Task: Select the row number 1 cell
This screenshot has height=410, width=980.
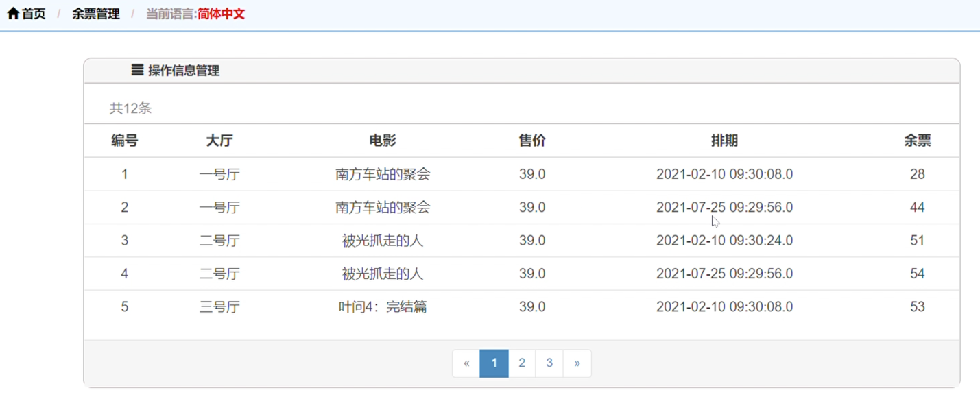Action: pos(125,174)
